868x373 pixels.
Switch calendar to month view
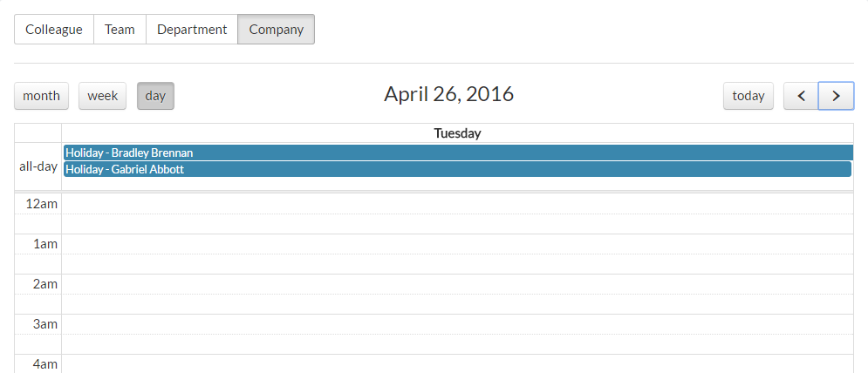tap(41, 96)
